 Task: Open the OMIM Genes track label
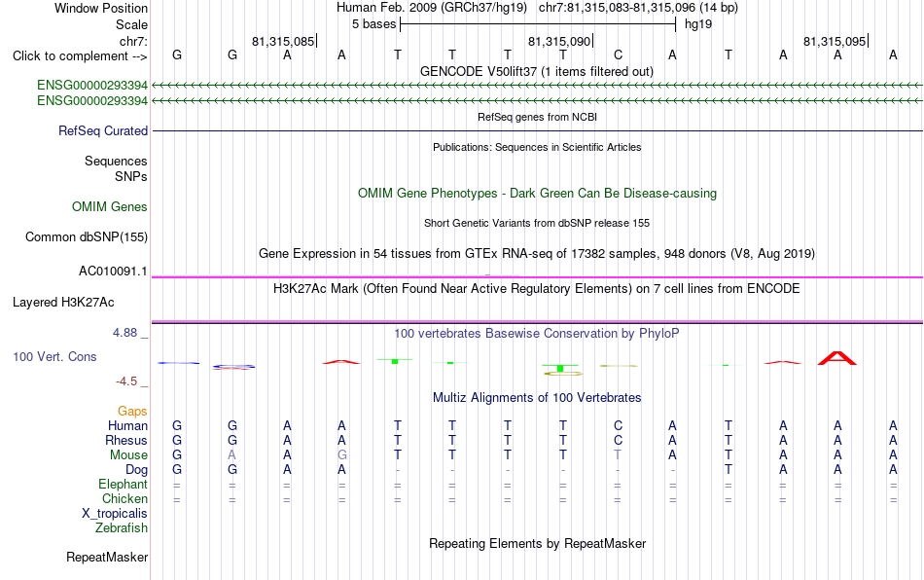109,207
